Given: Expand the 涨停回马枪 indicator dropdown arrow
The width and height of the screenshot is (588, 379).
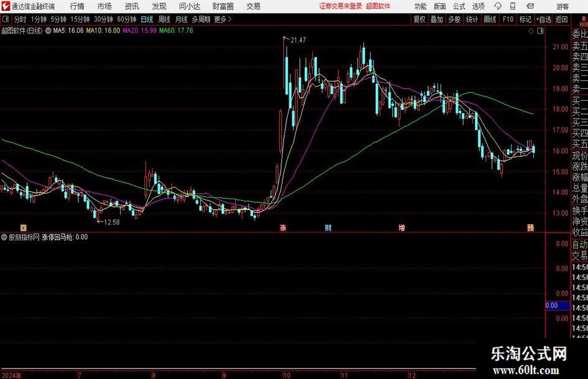Looking at the screenshot, I should [x=4, y=237].
